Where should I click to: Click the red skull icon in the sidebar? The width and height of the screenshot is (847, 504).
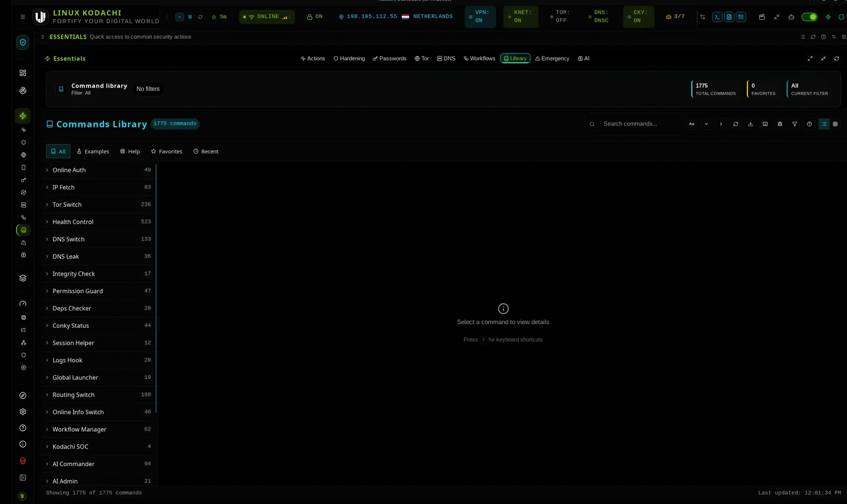coord(23,461)
